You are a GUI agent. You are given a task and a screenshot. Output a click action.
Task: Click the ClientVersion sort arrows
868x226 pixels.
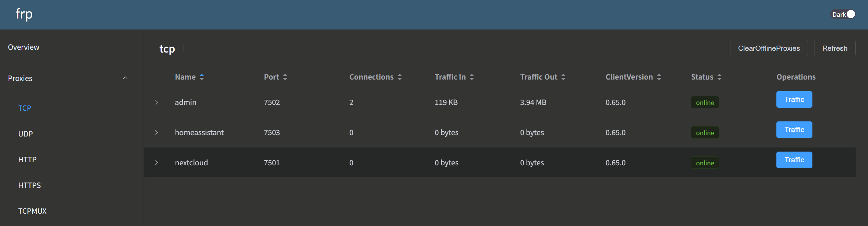659,77
